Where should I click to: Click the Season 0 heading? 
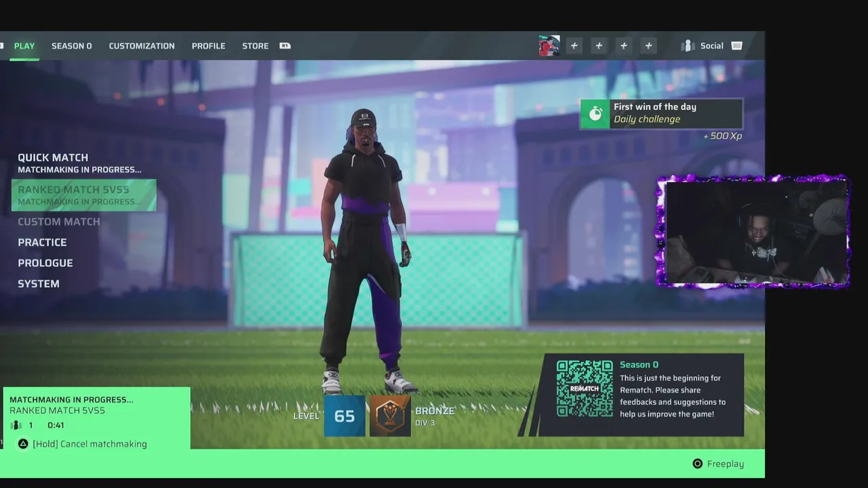[x=639, y=365]
